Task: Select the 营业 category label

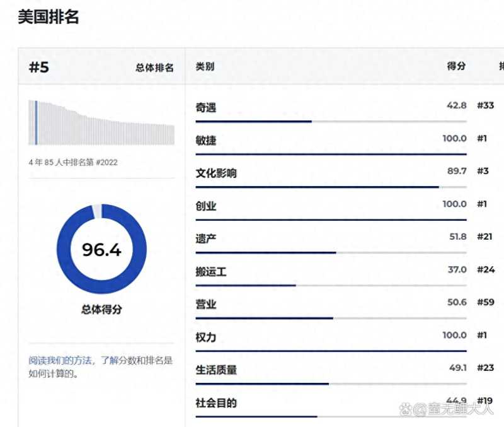Action: pos(206,305)
